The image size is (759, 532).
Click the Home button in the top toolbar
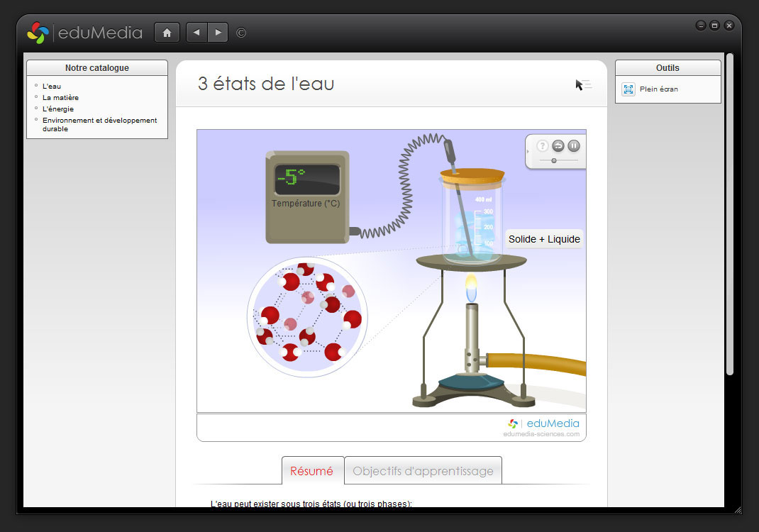(167, 33)
